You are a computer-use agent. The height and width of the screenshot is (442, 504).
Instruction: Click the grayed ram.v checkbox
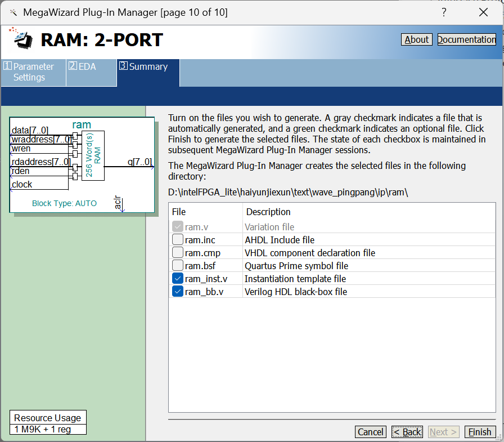[177, 226]
